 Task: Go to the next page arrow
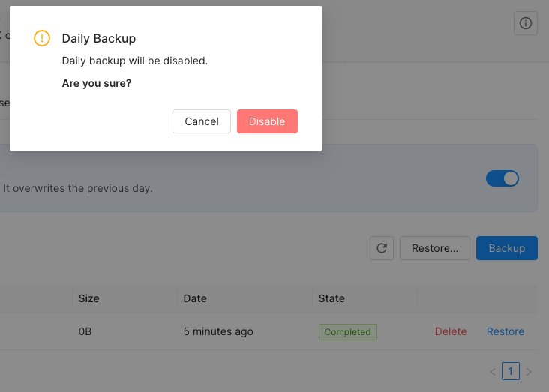pos(529,371)
